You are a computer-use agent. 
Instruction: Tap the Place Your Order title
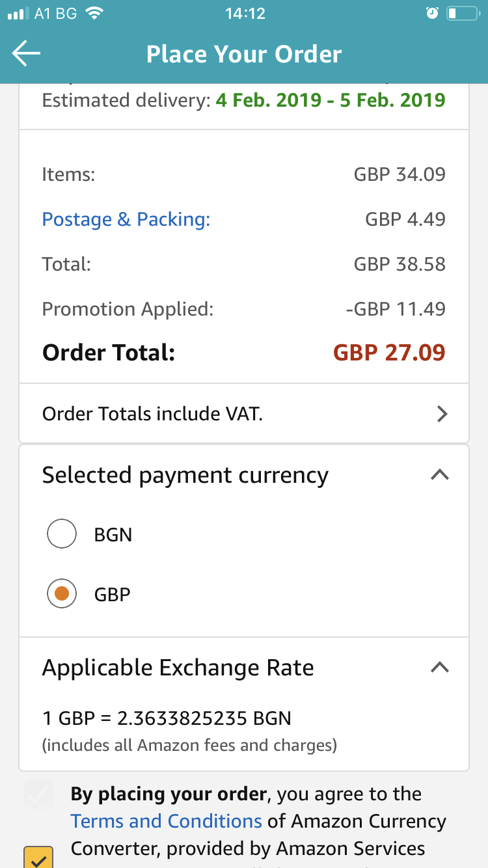[244, 54]
